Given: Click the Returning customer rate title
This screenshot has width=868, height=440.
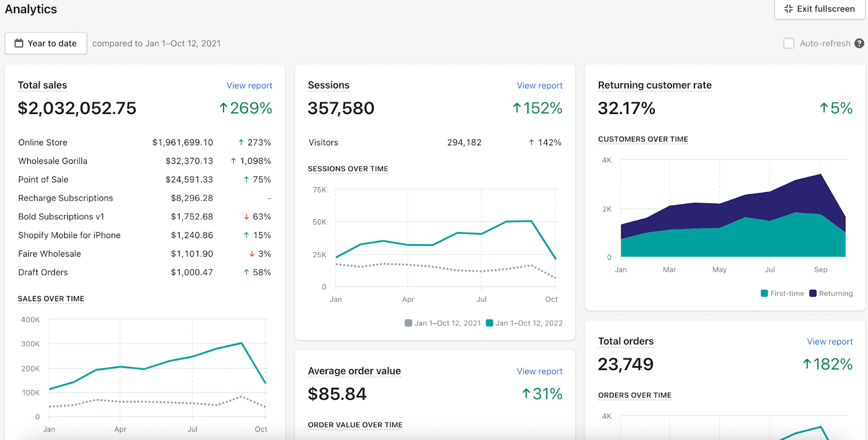Looking at the screenshot, I should (655, 85).
